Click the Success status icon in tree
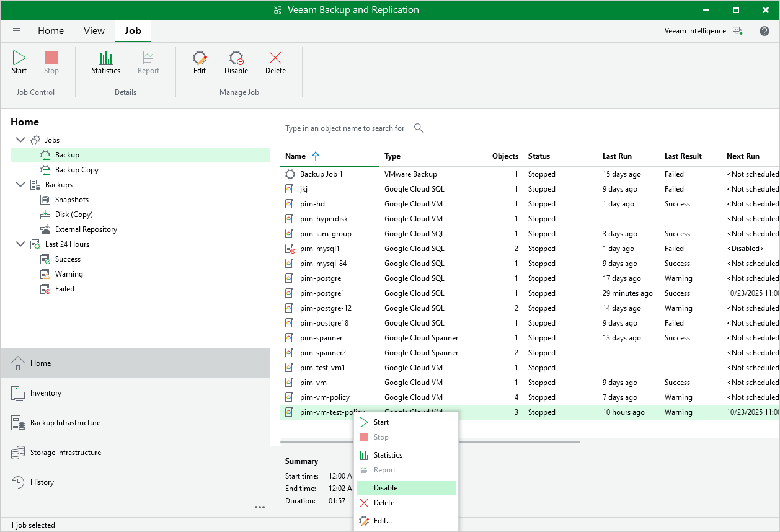Viewport: 780px width, 532px height. (45, 259)
